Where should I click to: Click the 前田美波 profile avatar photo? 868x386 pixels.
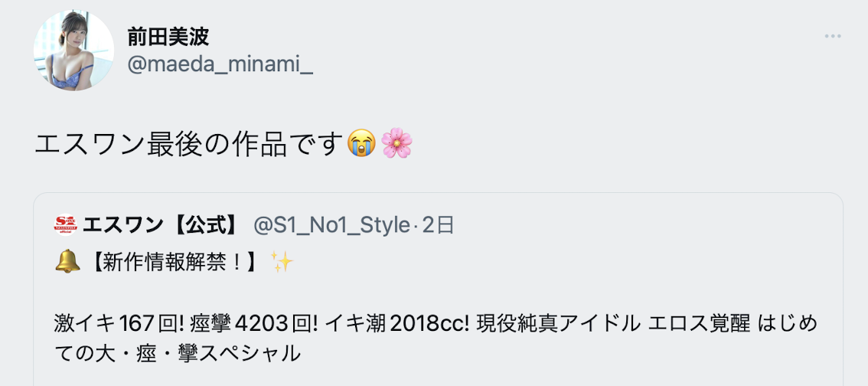(73, 51)
